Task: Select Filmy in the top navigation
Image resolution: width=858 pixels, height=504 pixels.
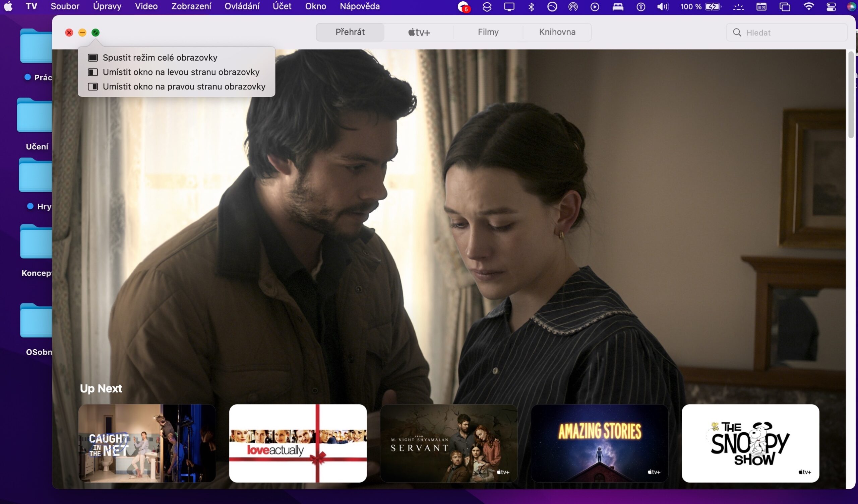Action: click(488, 32)
